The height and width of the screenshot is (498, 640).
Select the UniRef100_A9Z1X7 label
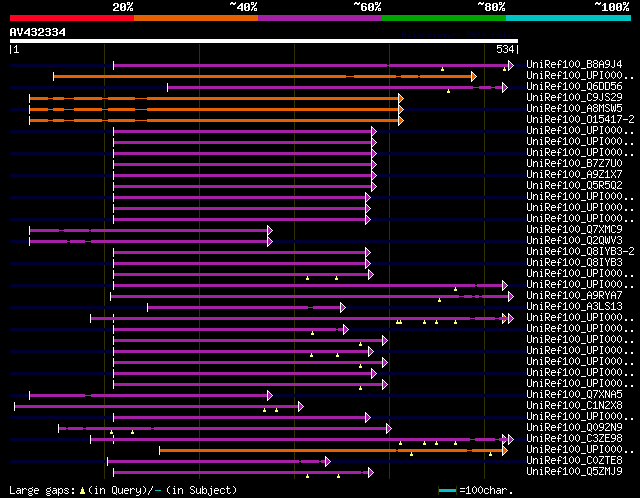(574, 175)
